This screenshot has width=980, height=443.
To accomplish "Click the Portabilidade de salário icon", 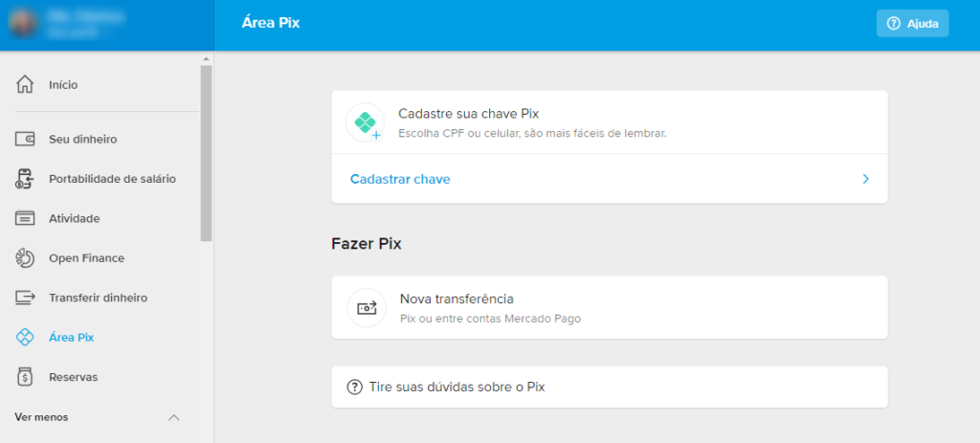I will coord(26,179).
